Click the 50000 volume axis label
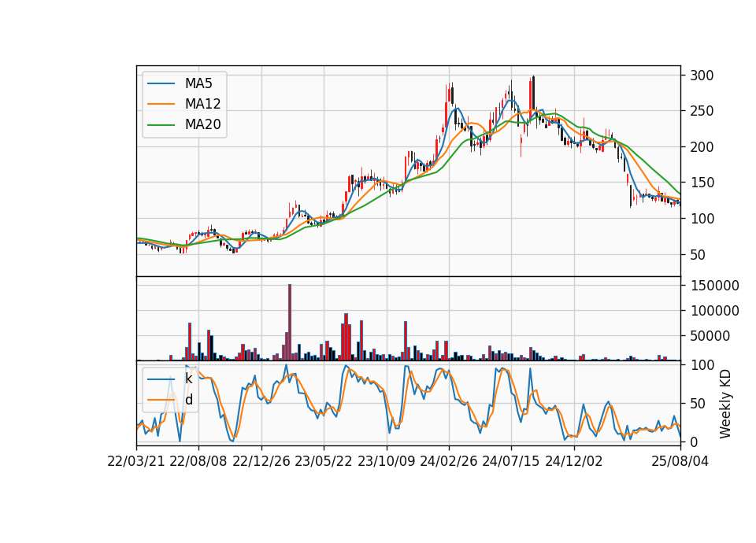This screenshot has height=543, width=756. [710, 336]
